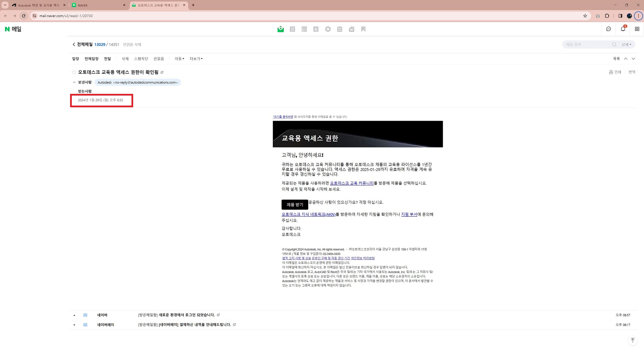This screenshot has width=644, height=352.
Task: Open the Naver services grid menu
Action: [637, 29]
